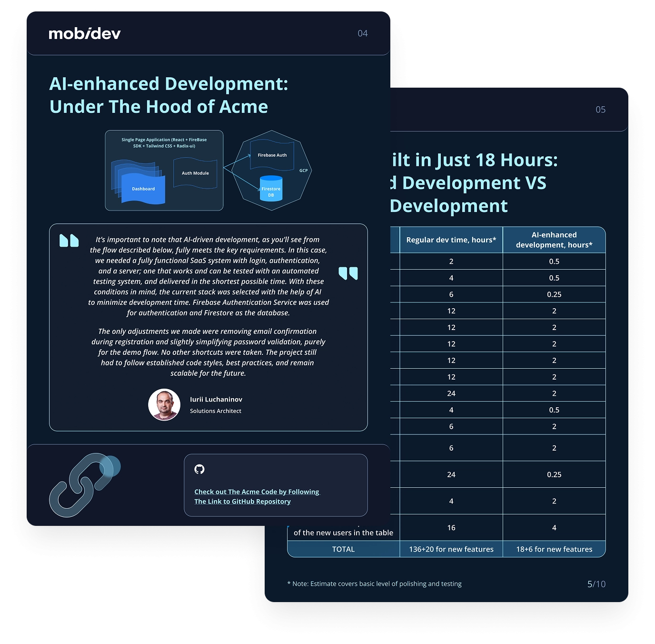Click the mobidev logo
Screen dimensions: 655x644
click(x=85, y=34)
